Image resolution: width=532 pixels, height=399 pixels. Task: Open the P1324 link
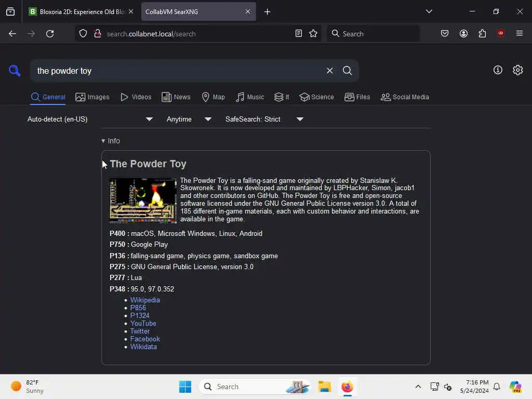pyautogui.click(x=140, y=315)
